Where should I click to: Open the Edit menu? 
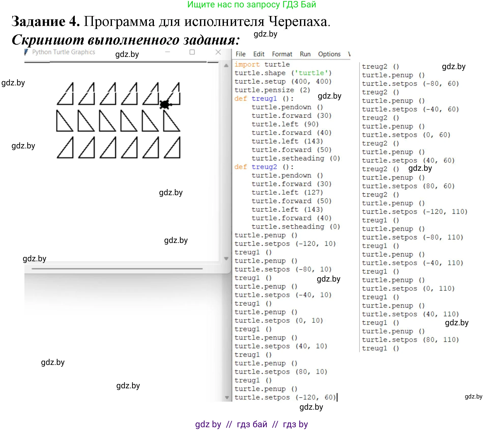(259, 54)
